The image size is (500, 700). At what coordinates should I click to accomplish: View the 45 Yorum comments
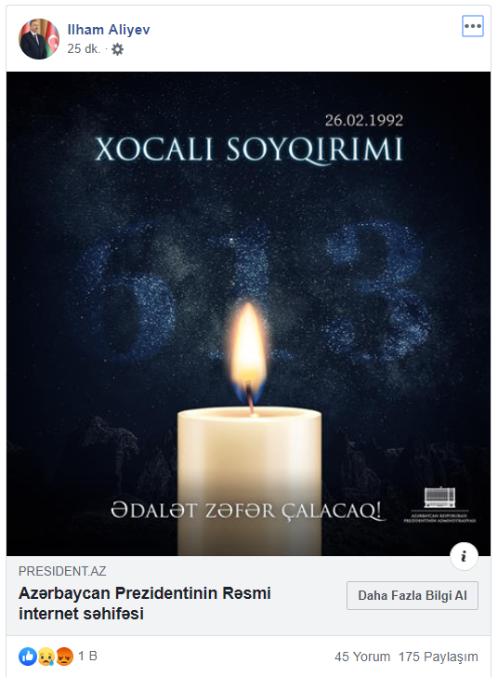[x=362, y=657]
